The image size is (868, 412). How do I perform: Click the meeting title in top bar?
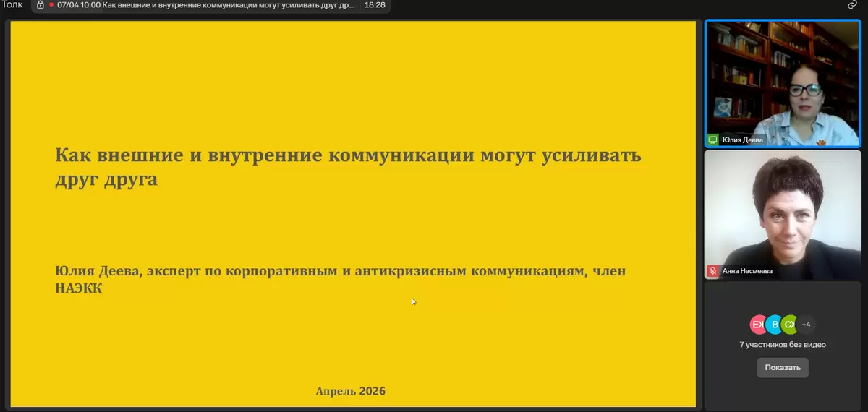click(x=206, y=5)
